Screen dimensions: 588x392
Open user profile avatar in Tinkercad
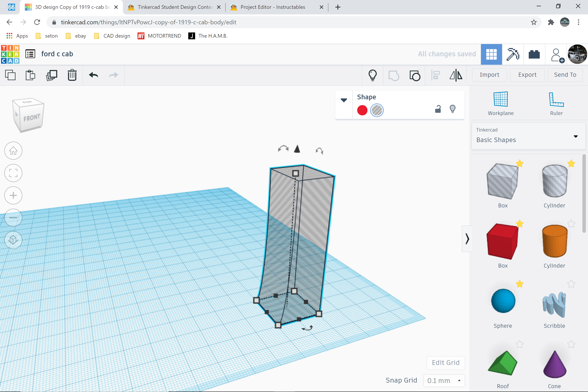tap(577, 54)
